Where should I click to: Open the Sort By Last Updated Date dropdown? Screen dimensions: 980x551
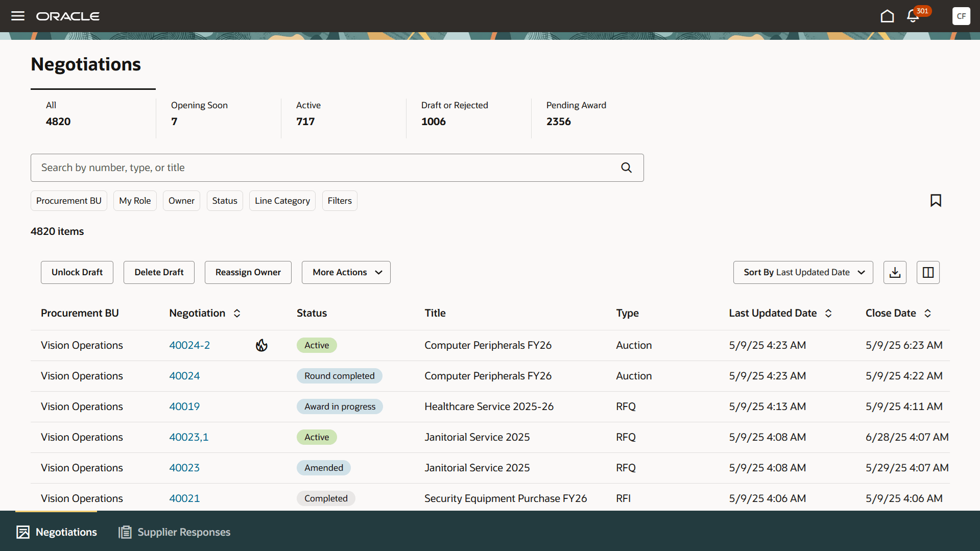(802, 272)
